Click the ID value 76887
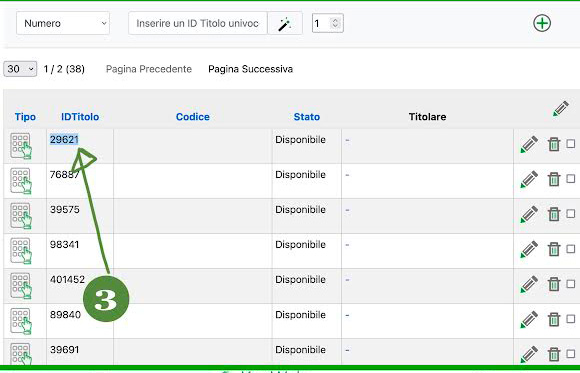The image size is (580, 373). coord(64,174)
